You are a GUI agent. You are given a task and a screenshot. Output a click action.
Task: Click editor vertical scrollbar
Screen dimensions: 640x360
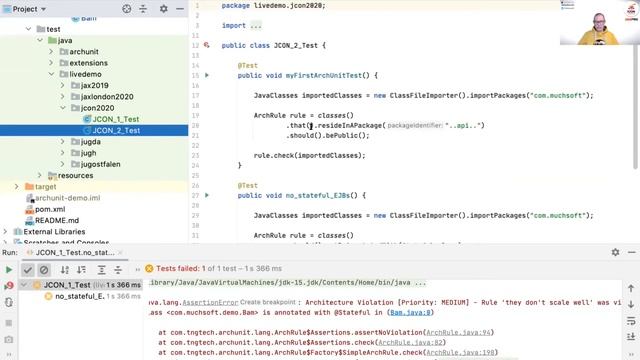pyautogui.click(x=635, y=106)
